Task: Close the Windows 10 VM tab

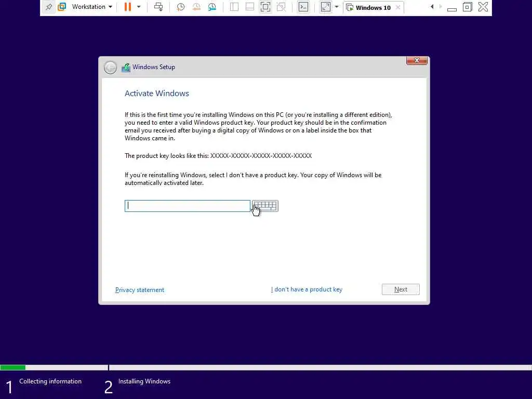Action: [x=398, y=7]
